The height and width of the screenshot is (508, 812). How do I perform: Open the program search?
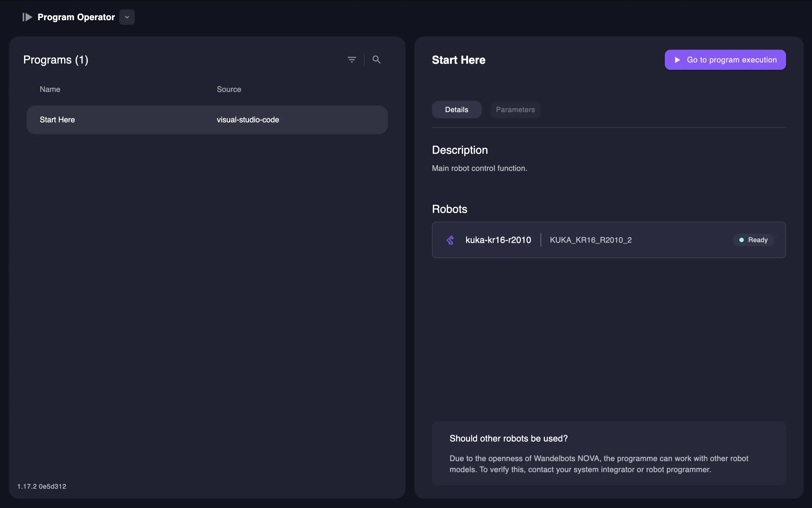[376, 59]
